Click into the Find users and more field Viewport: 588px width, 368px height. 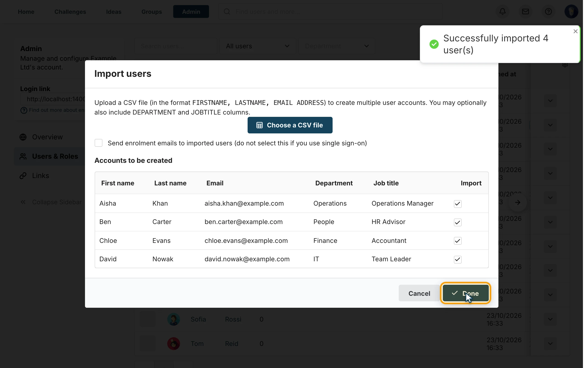click(x=330, y=11)
